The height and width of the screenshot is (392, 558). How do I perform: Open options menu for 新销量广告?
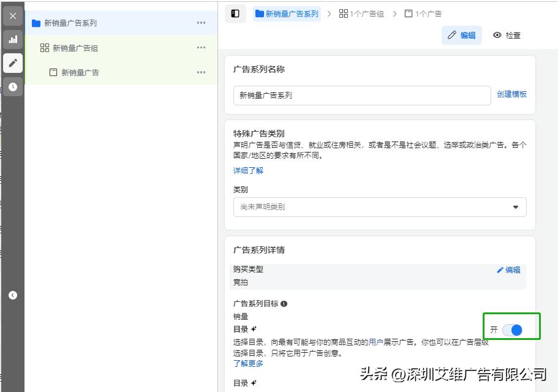[x=201, y=72]
